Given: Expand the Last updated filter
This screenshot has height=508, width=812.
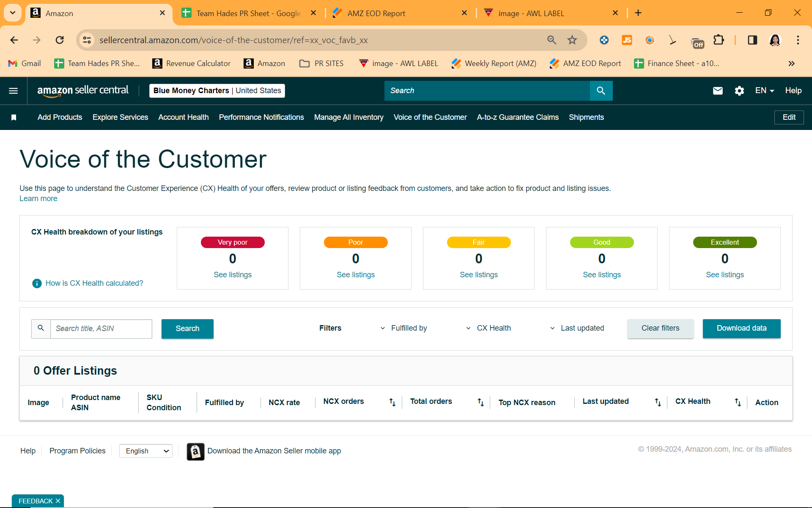Looking at the screenshot, I should (x=577, y=328).
